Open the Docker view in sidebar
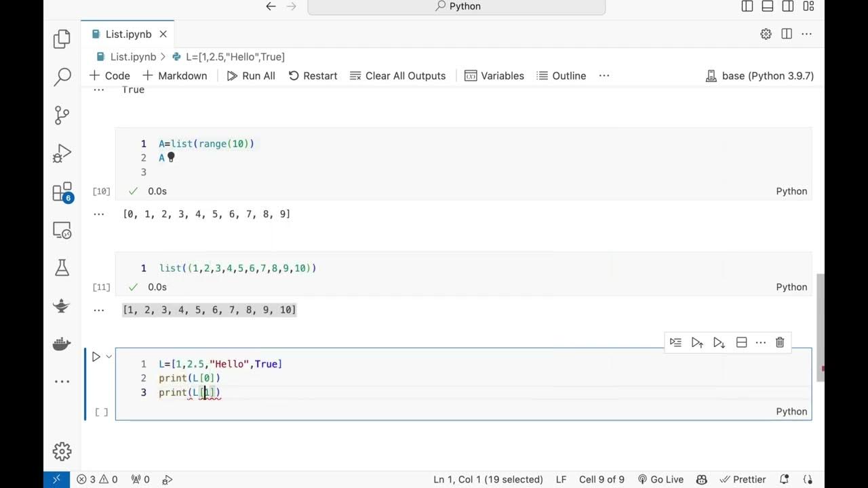868x488 pixels. [62, 343]
